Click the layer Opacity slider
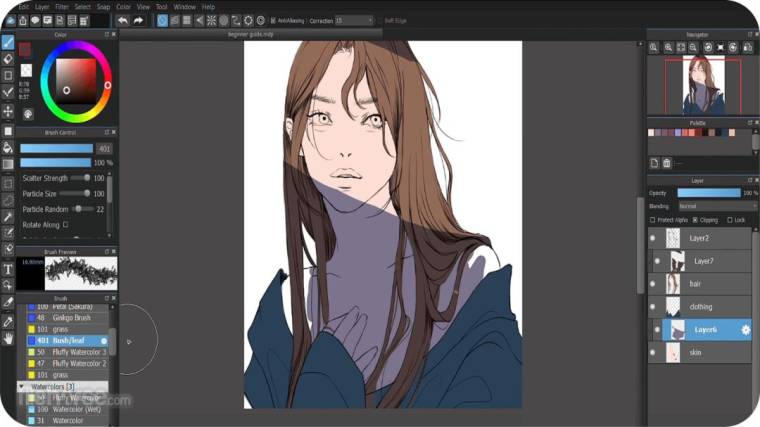The image size is (760, 427). (709, 193)
